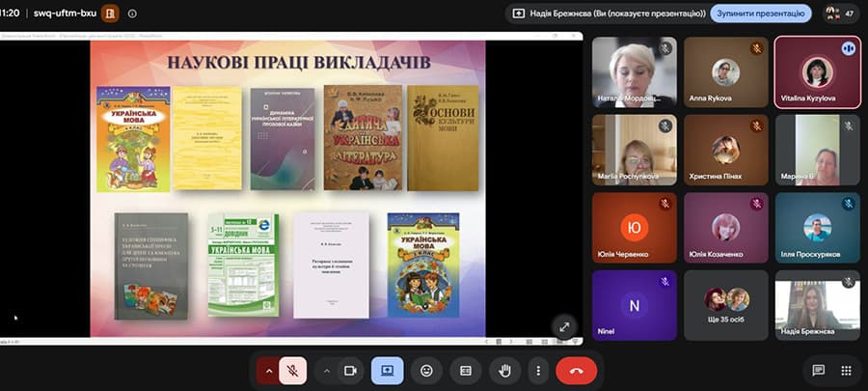
Task: Click the clock time 11:20
Action: pyautogui.click(x=10, y=14)
